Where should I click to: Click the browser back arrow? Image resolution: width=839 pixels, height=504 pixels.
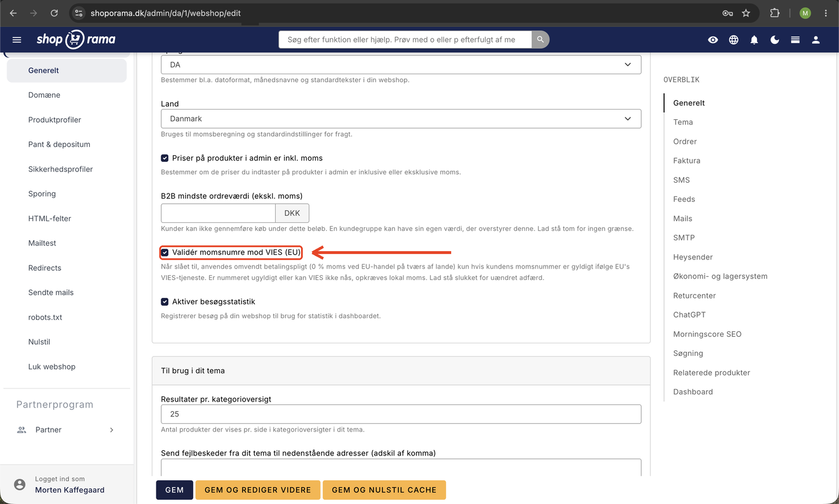coord(13,13)
